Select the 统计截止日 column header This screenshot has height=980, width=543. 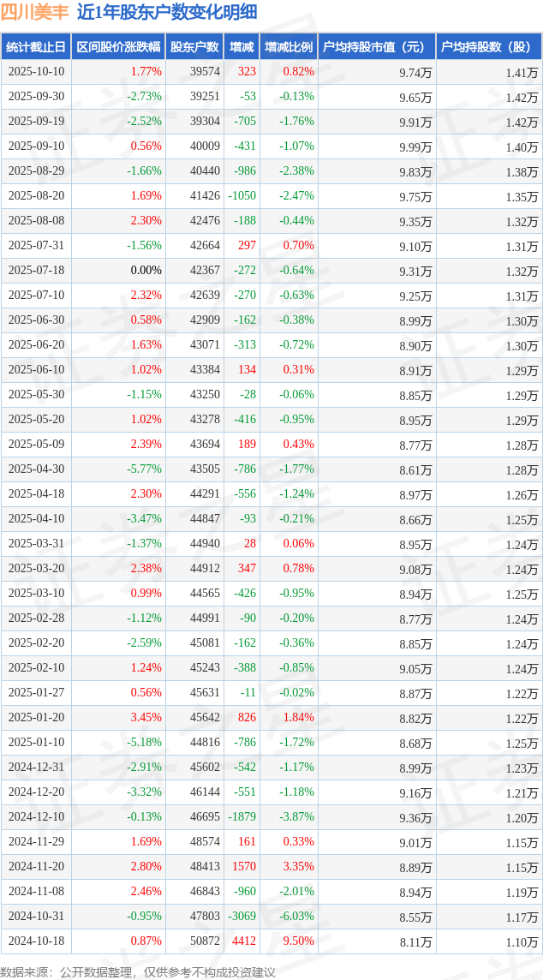click(x=36, y=47)
